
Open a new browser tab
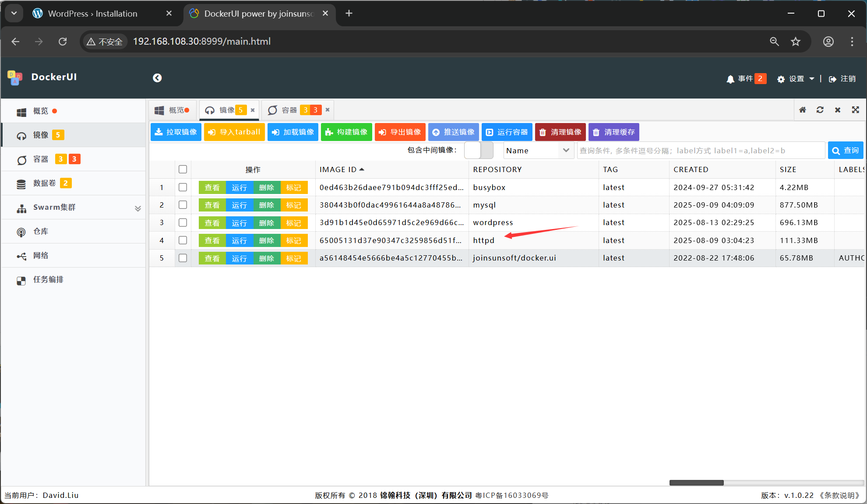[349, 14]
